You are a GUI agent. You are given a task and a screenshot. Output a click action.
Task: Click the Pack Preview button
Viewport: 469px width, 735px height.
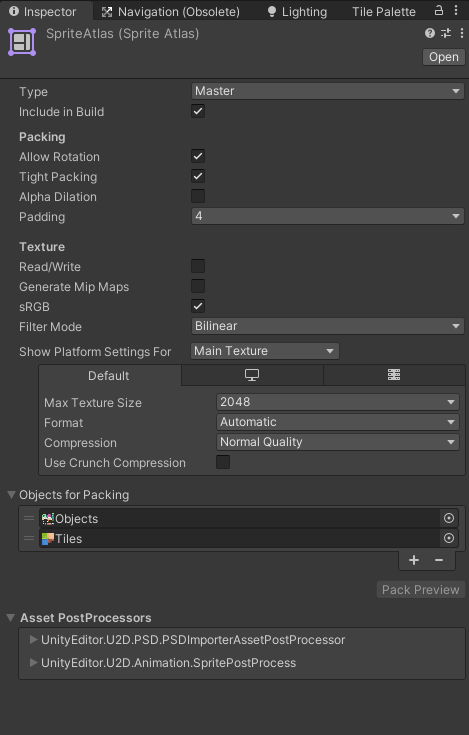(x=421, y=590)
